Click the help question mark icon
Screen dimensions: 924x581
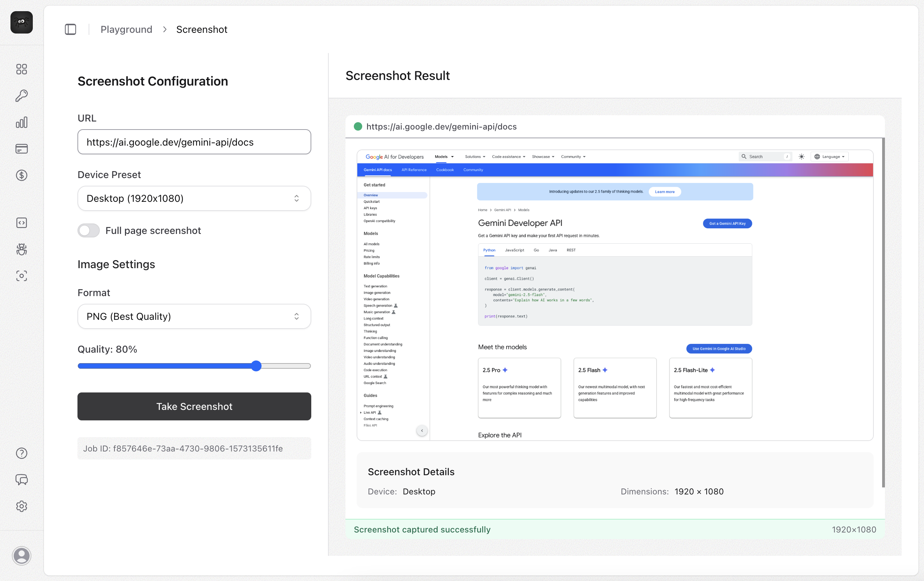(22, 453)
